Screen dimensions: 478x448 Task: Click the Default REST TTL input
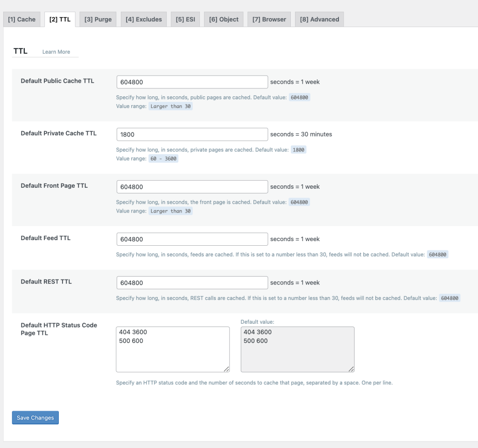[192, 283]
